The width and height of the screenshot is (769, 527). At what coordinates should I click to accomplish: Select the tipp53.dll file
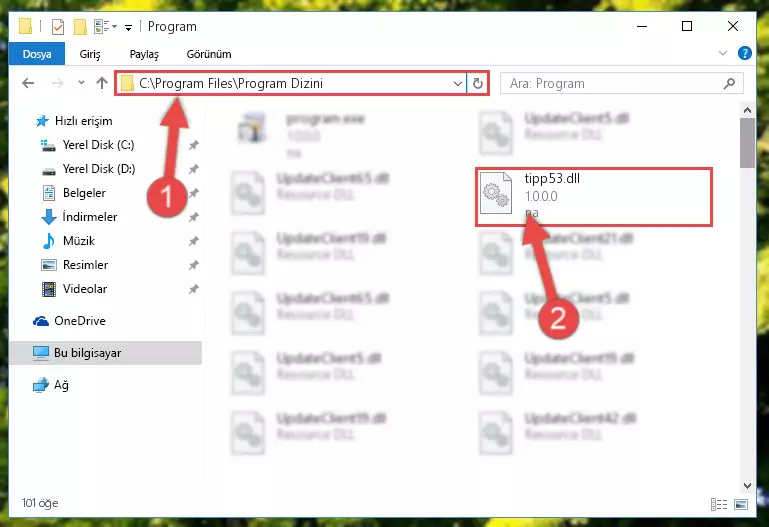594,197
